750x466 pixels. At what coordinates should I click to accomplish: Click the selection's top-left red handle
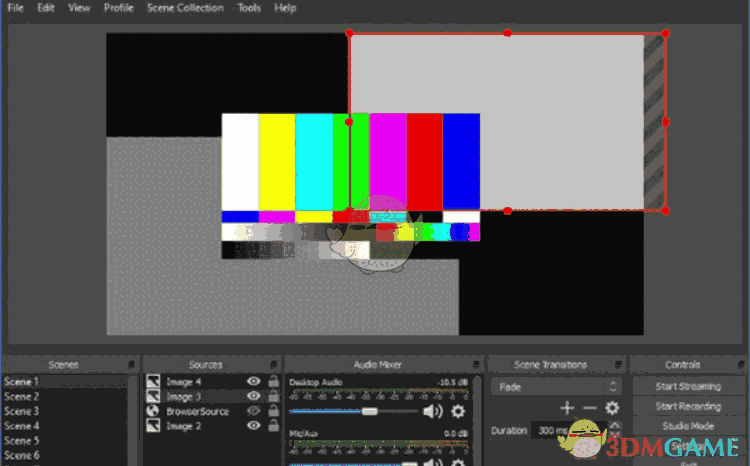[x=349, y=33]
